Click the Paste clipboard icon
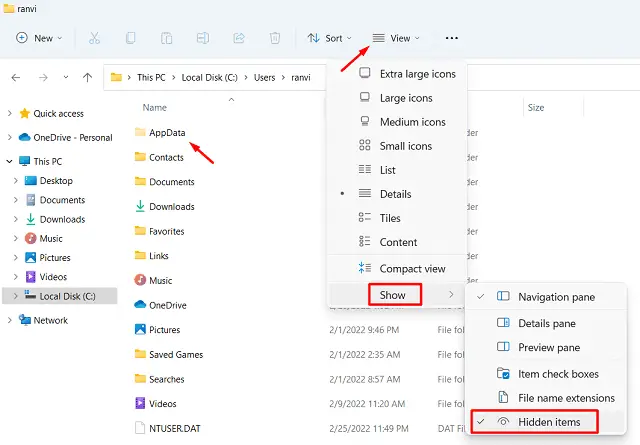This screenshot has width=640, height=445. (x=167, y=38)
